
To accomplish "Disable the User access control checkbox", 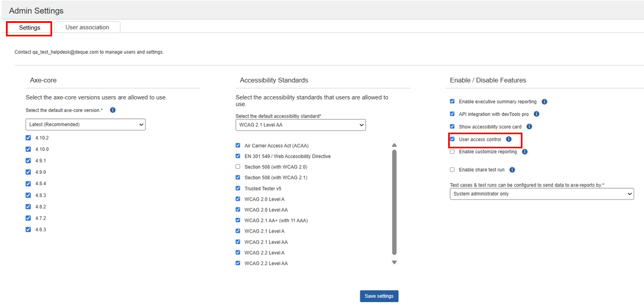I will (x=452, y=140).
